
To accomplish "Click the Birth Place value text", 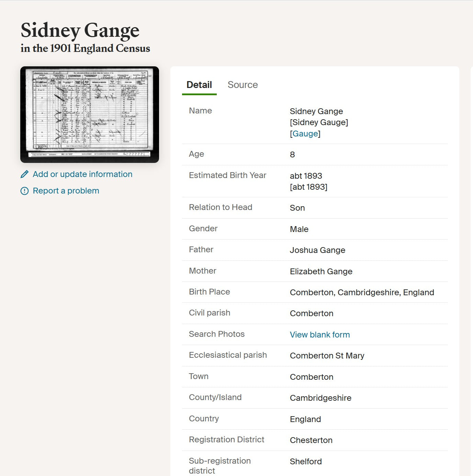I will click(x=362, y=292).
